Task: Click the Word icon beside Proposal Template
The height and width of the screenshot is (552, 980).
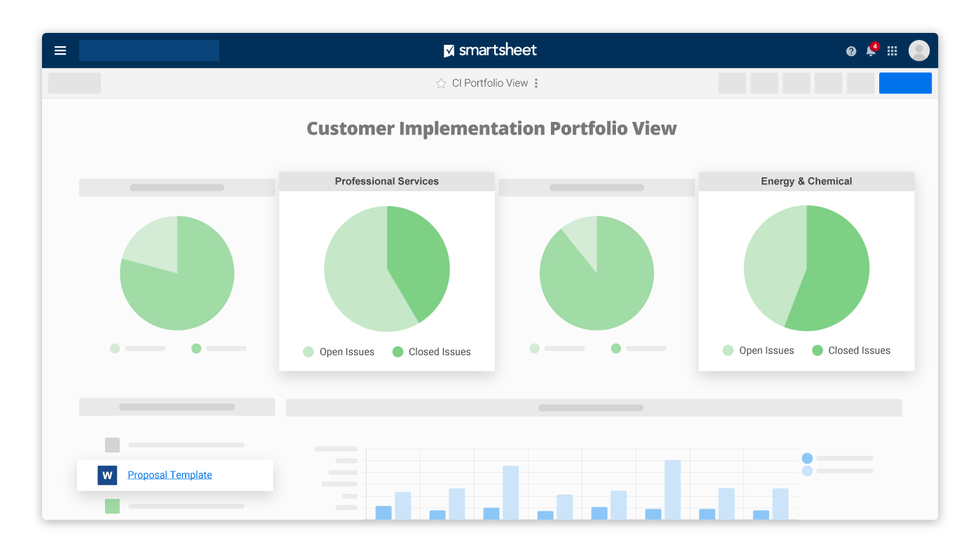Action: (106, 475)
